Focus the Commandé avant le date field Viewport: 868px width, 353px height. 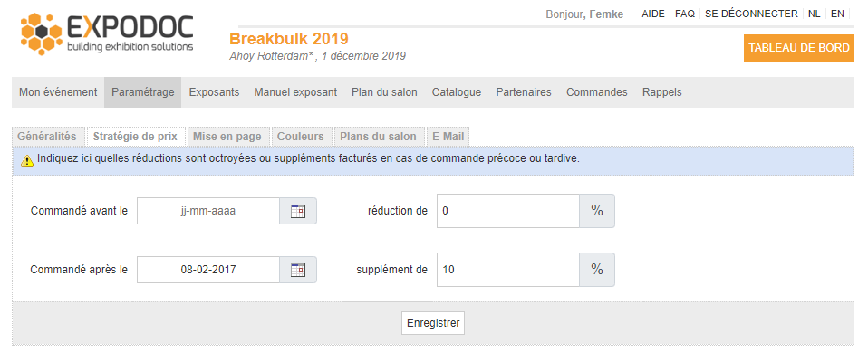208,211
